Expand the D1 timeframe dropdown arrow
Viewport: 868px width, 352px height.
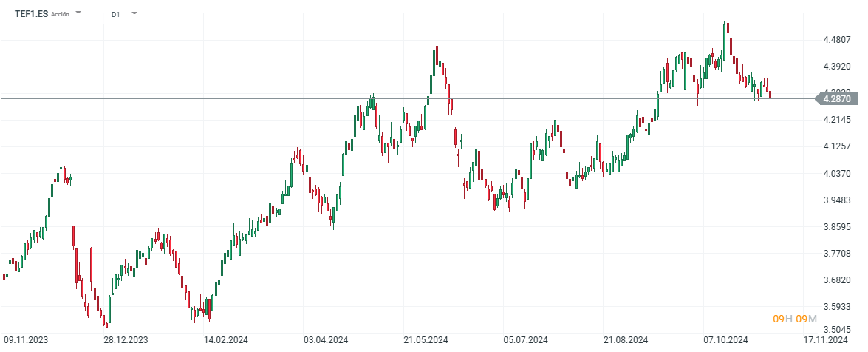(134, 13)
